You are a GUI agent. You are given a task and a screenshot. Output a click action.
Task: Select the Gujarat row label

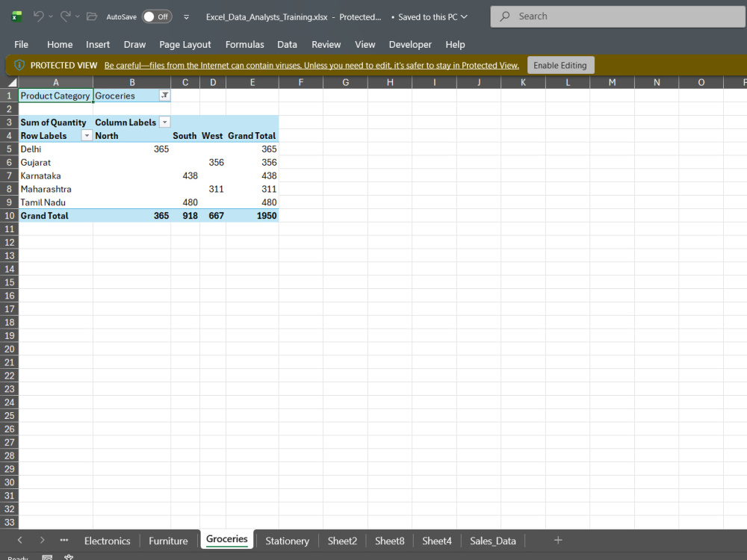click(55, 162)
